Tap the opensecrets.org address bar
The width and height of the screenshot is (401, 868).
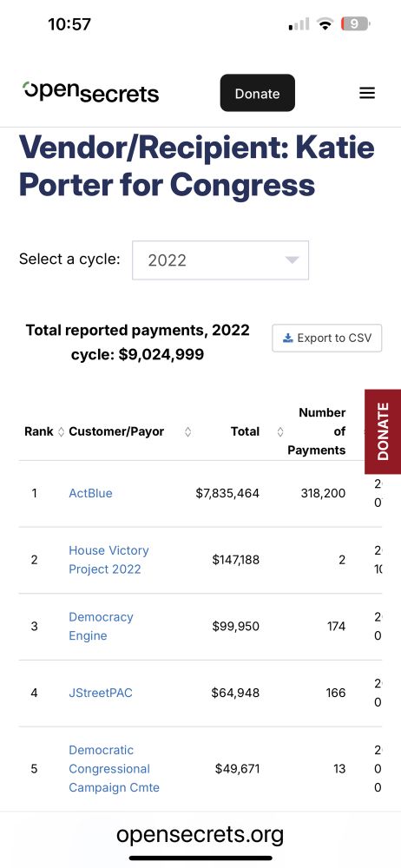point(200,833)
